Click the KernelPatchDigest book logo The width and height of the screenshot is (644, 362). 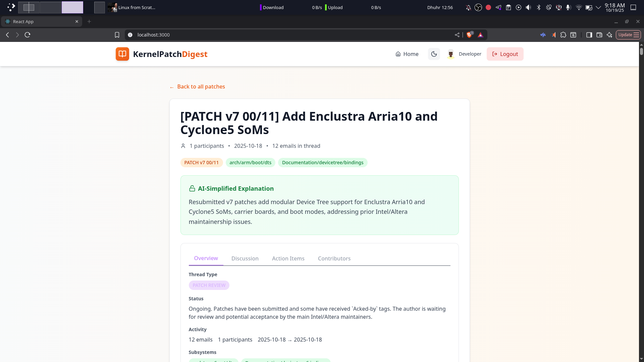coord(122,54)
